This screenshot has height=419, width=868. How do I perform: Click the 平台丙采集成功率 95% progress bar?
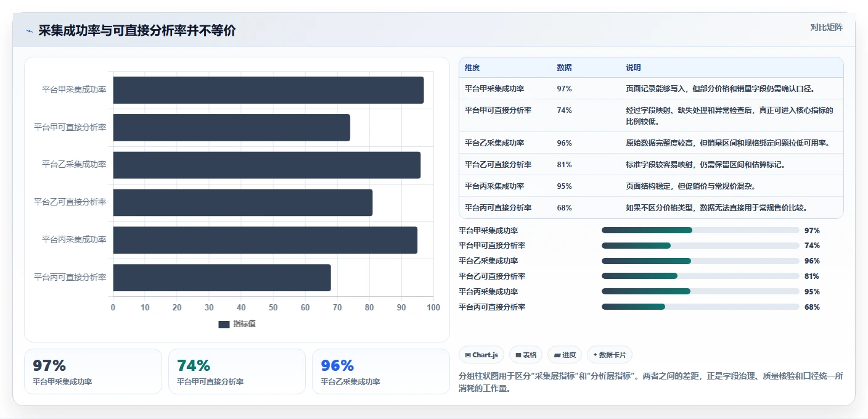700,291
